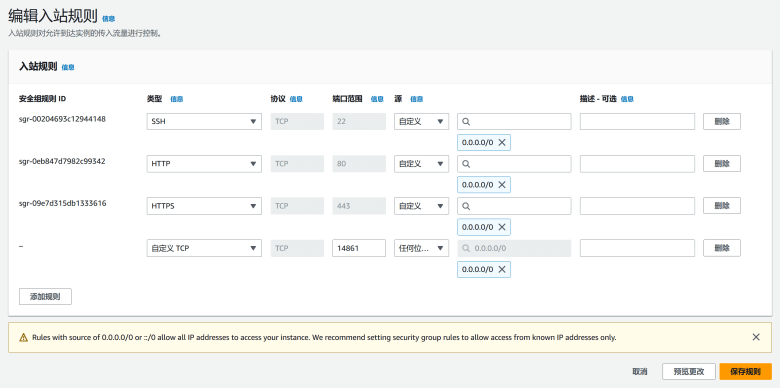Click 保存规则 button
The width and height of the screenshot is (780, 388).
[746, 372]
